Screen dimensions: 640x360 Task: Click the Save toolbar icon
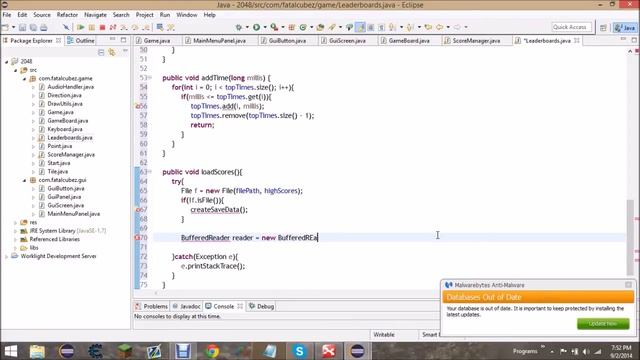pos(22,27)
